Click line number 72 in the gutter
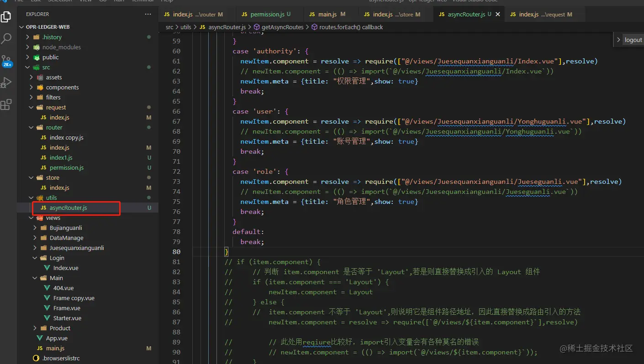644x364 pixels. click(176, 172)
